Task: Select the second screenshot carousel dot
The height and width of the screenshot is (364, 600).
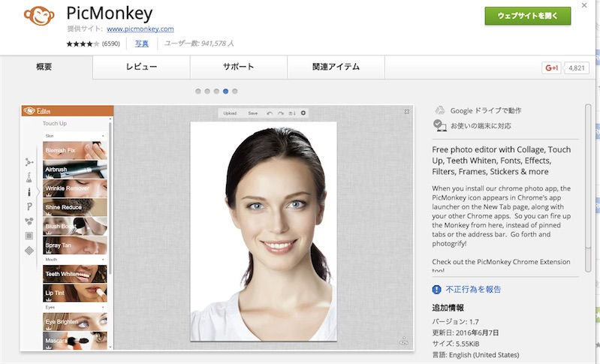Action: click(x=207, y=91)
